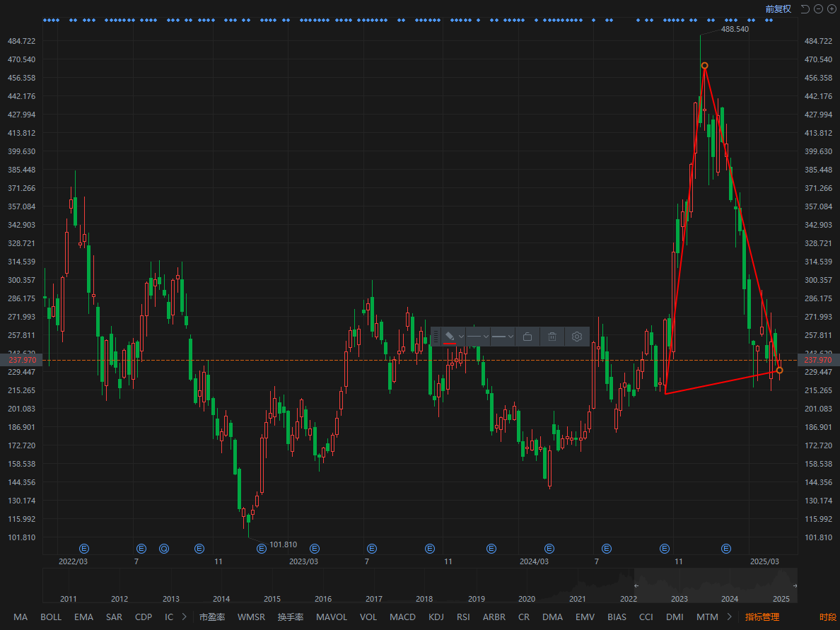Expand more main indicators arrow after IC

[185, 617]
